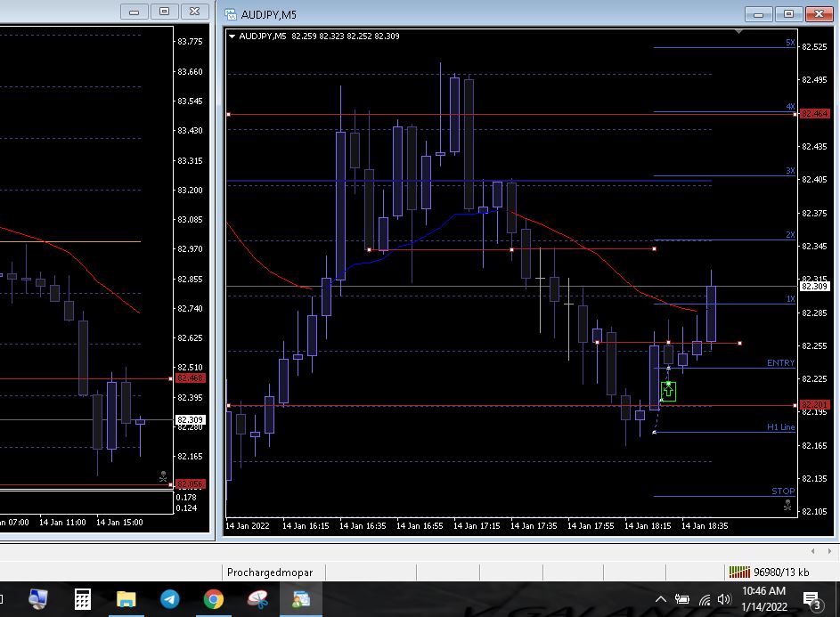Click the STOP level label
The width and height of the screenshot is (840, 617).
click(783, 491)
